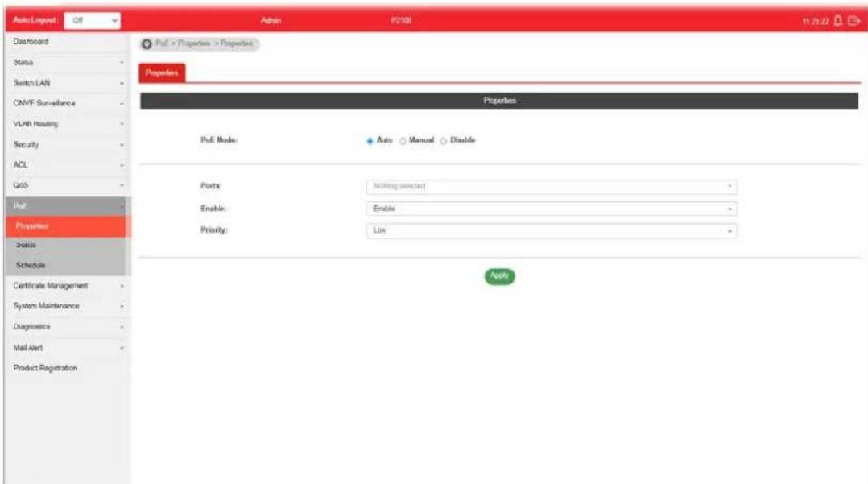This screenshot has width=868, height=484.
Task: Click the Admin label in header
Action: [271, 20]
